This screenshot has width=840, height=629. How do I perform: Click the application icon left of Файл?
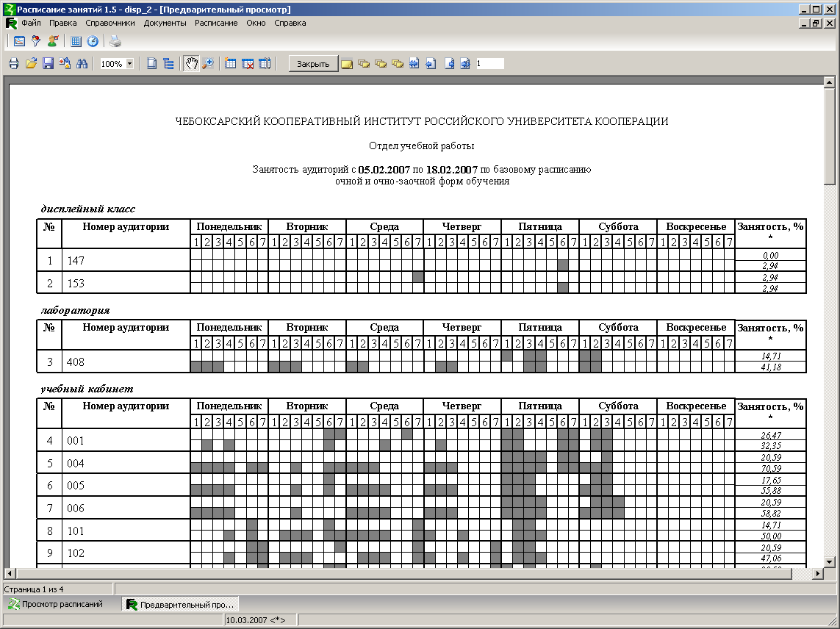pyautogui.click(x=11, y=23)
